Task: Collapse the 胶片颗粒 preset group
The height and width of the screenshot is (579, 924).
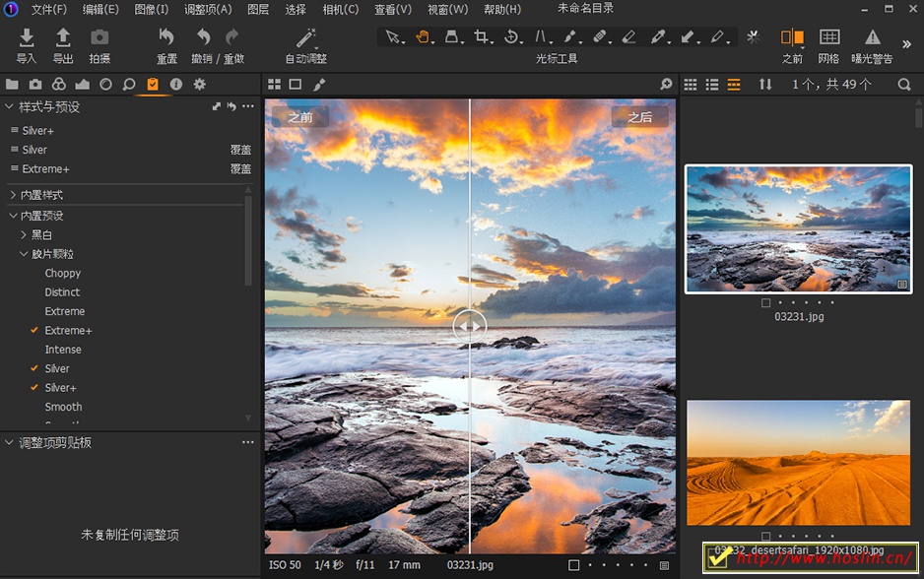Action: pyautogui.click(x=23, y=253)
